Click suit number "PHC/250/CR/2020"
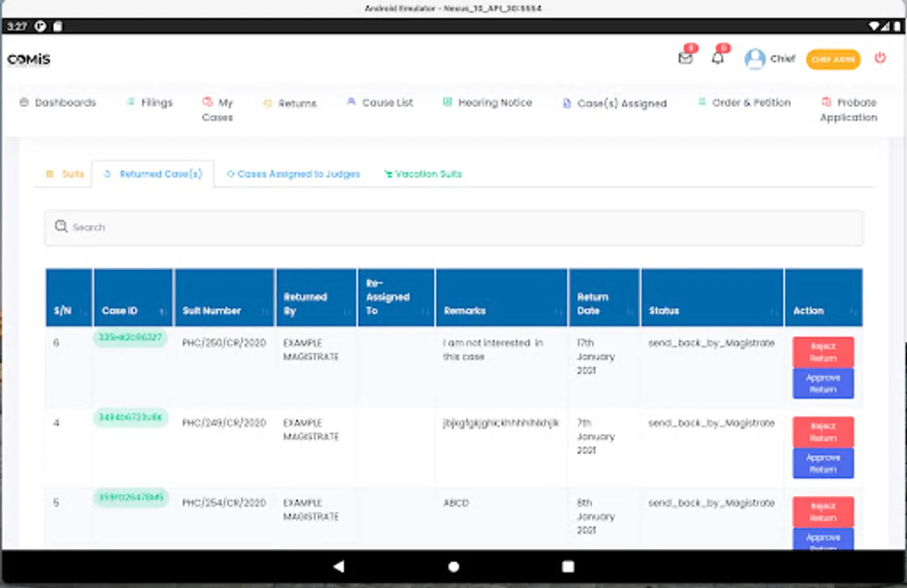Viewport: 907px width, 588px height. click(x=224, y=343)
